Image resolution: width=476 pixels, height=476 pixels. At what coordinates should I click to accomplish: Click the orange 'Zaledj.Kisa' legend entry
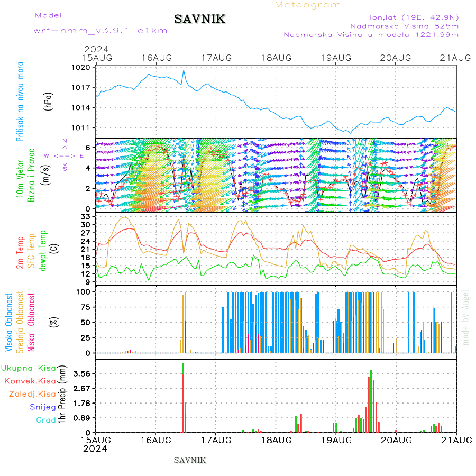click(32, 395)
